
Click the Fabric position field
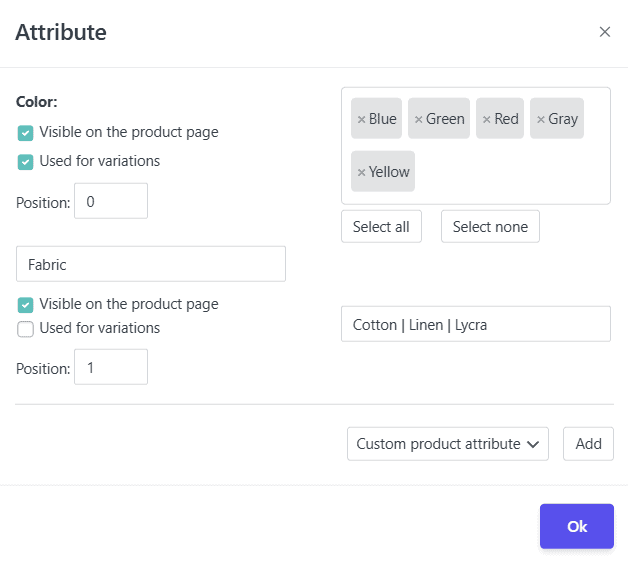pyautogui.click(x=110, y=367)
